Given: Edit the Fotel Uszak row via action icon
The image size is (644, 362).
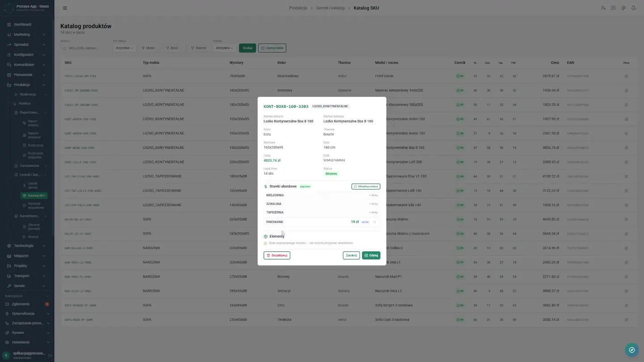Looking at the screenshot, I should click(626, 76).
